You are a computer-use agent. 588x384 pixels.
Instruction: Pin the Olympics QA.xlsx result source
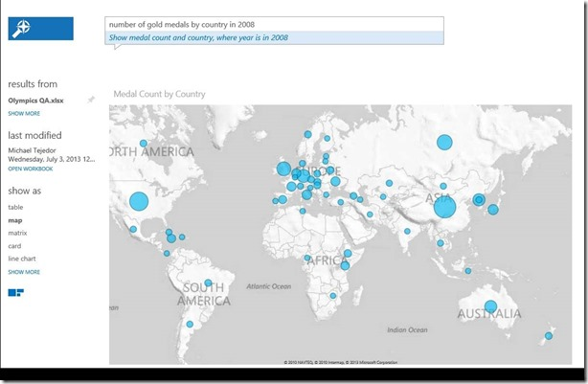coord(91,100)
